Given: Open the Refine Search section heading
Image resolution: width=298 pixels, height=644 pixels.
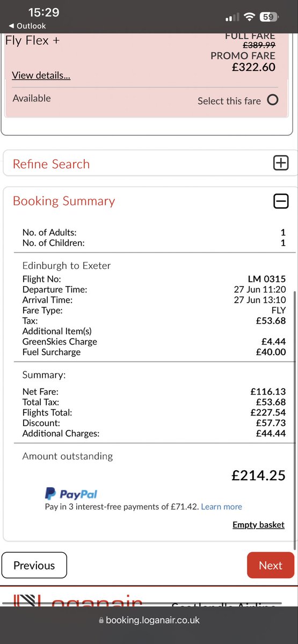Looking at the screenshot, I should 51,164.
